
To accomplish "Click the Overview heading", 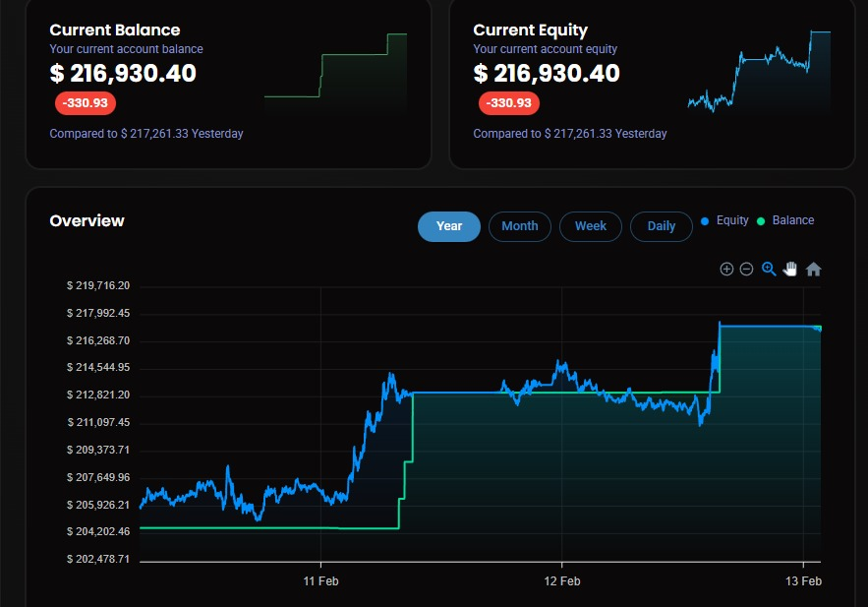I will tap(87, 221).
